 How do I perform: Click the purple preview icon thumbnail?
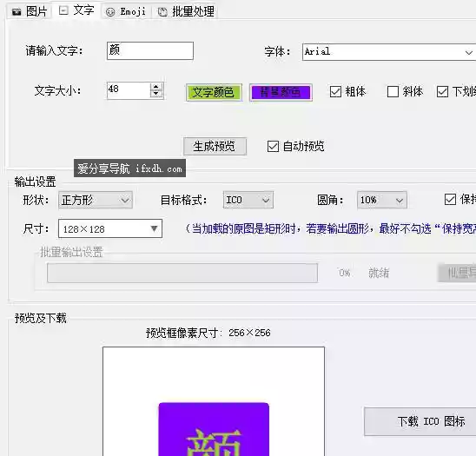tap(214, 429)
